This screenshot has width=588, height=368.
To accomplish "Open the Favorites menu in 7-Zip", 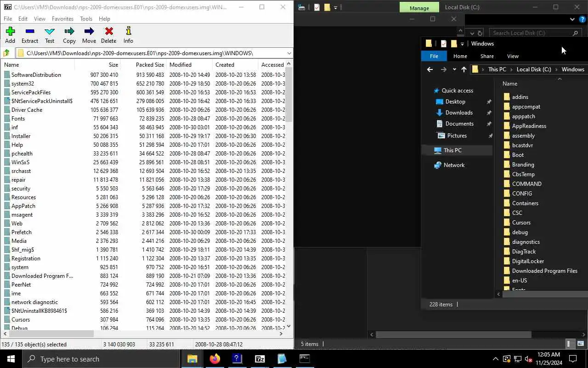I will tap(62, 19).
